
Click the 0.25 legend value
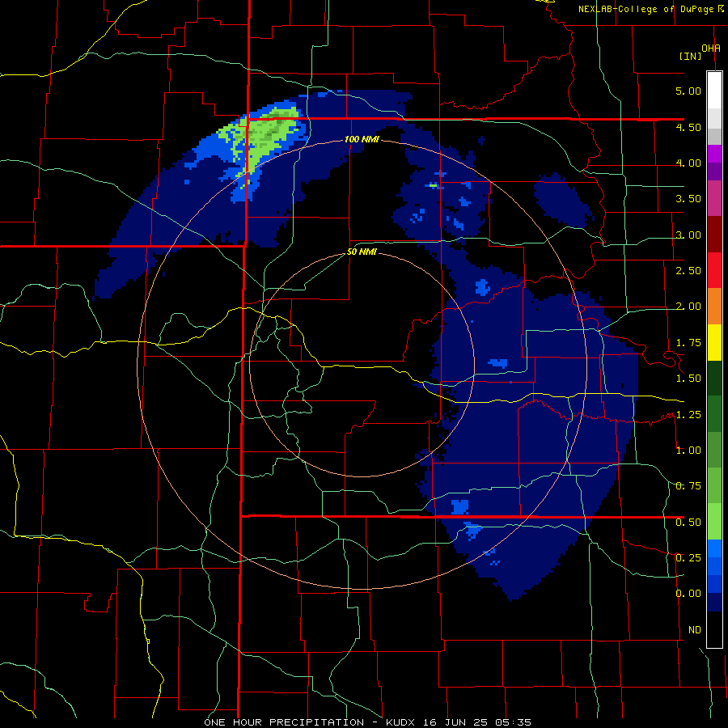pos(688,558)
